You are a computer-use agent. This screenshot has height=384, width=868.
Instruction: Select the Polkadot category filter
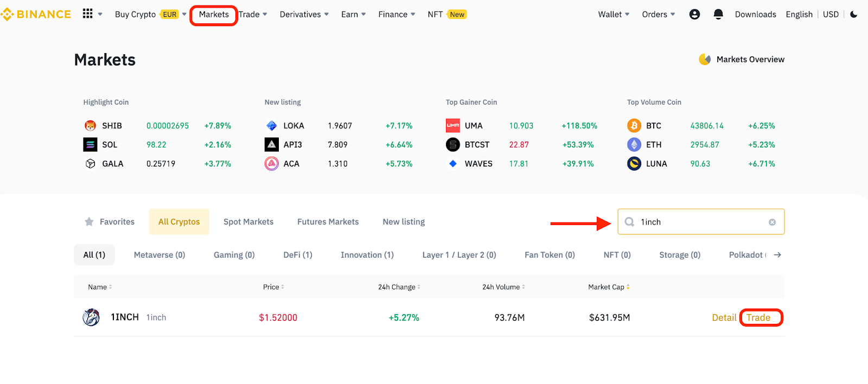(747, 255)
